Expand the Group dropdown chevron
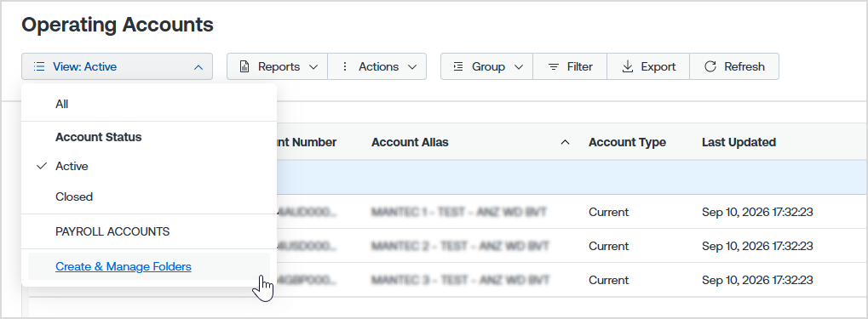 click(519, 67)
